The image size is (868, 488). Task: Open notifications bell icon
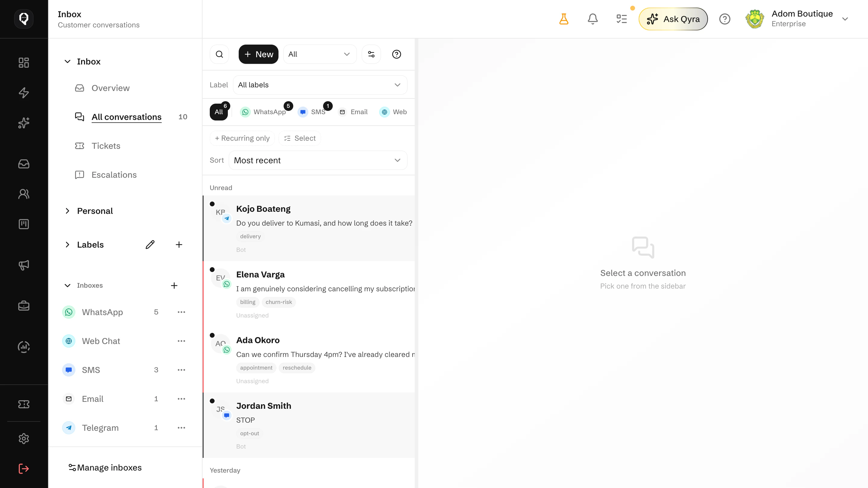point(593,19)
